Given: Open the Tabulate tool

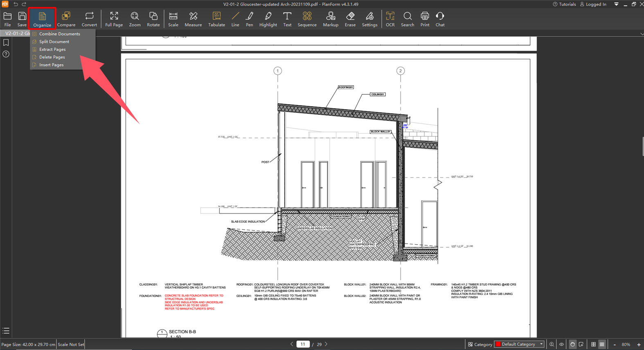Looking at the screenshot, I should click(216, 19).
